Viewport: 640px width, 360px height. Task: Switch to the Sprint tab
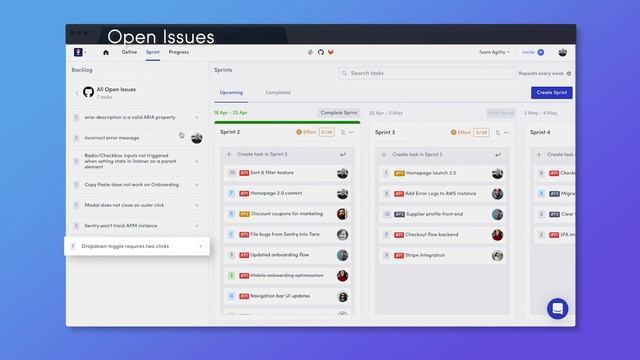(153, 52)
